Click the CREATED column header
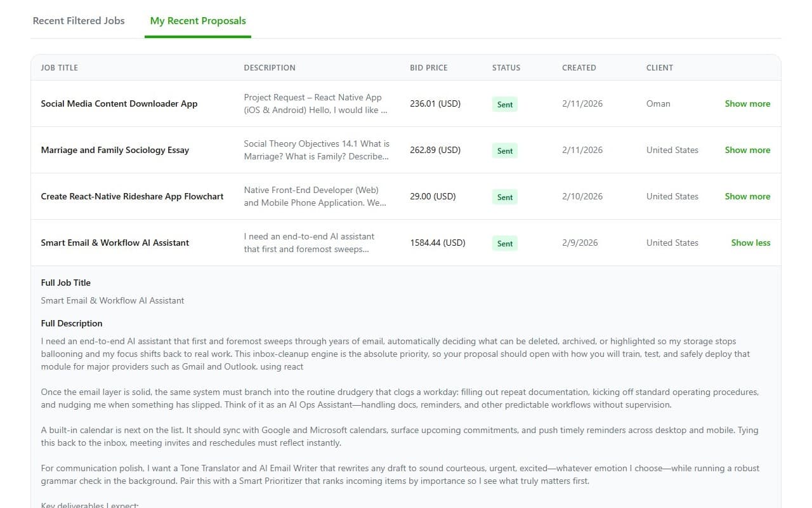This screenshot has width=812, height=508. 579,67
